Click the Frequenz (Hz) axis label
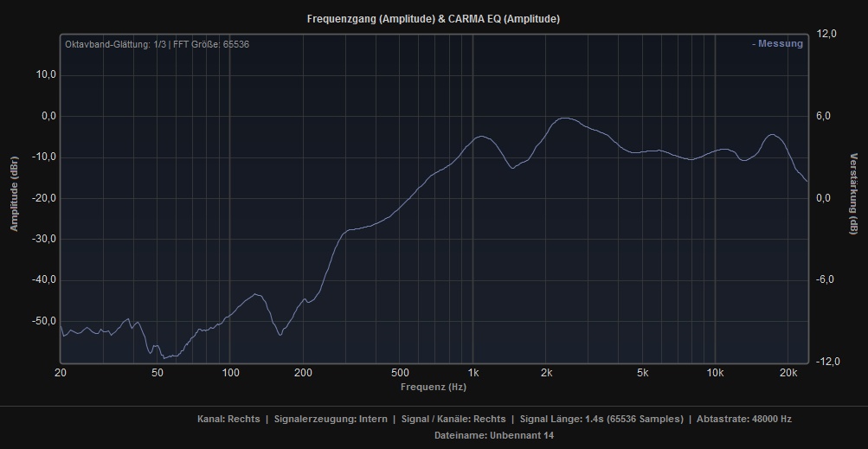 434,387
